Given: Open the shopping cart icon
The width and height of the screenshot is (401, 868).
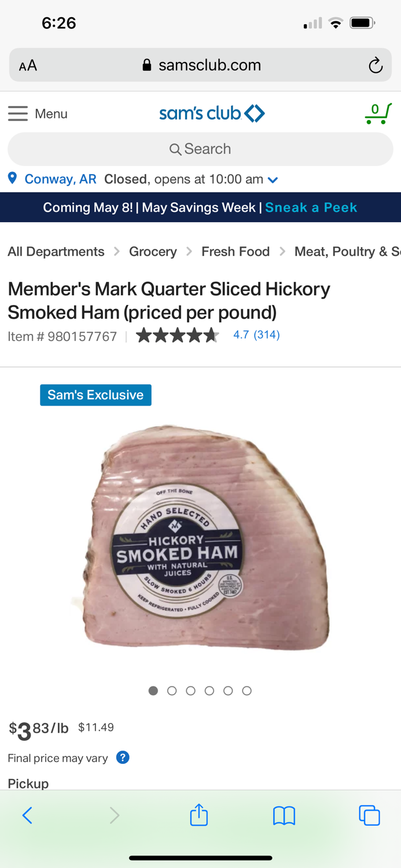Looking at the screenshot, I should (378, 113).
